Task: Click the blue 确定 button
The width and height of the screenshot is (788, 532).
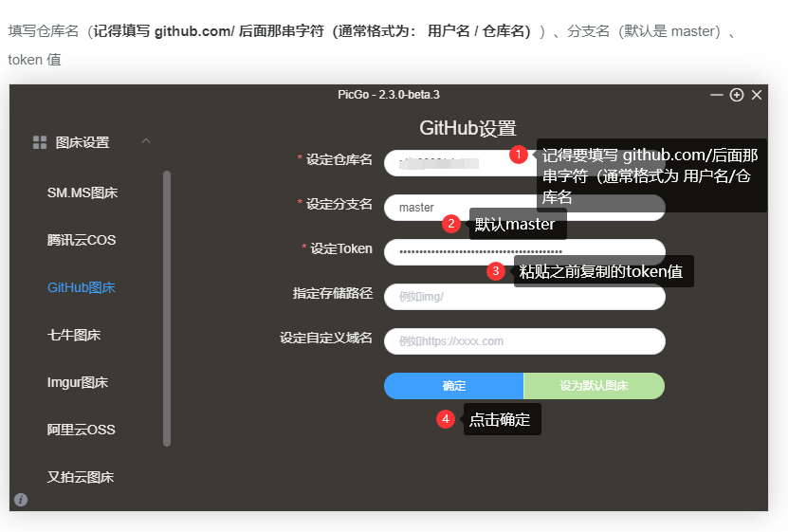Action: coord(454,386)
